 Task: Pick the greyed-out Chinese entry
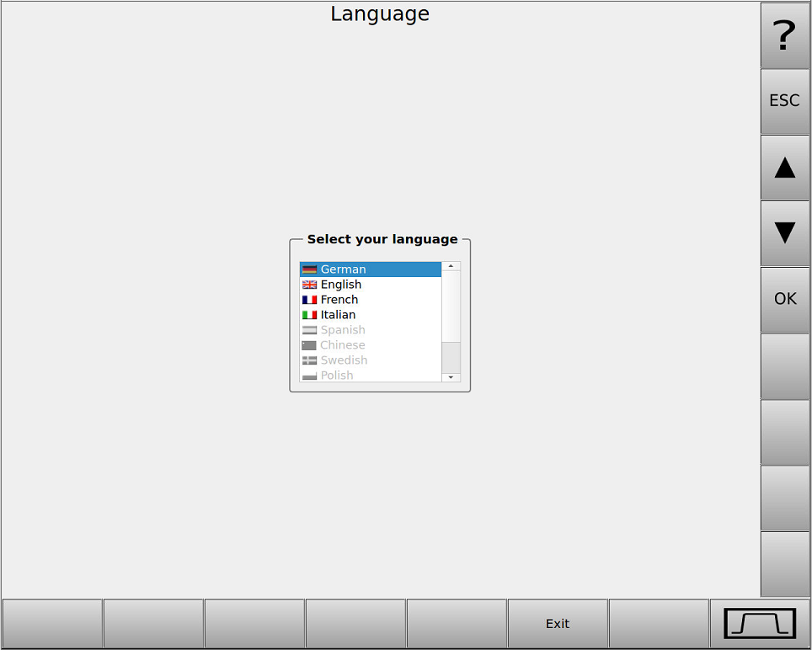342,345
